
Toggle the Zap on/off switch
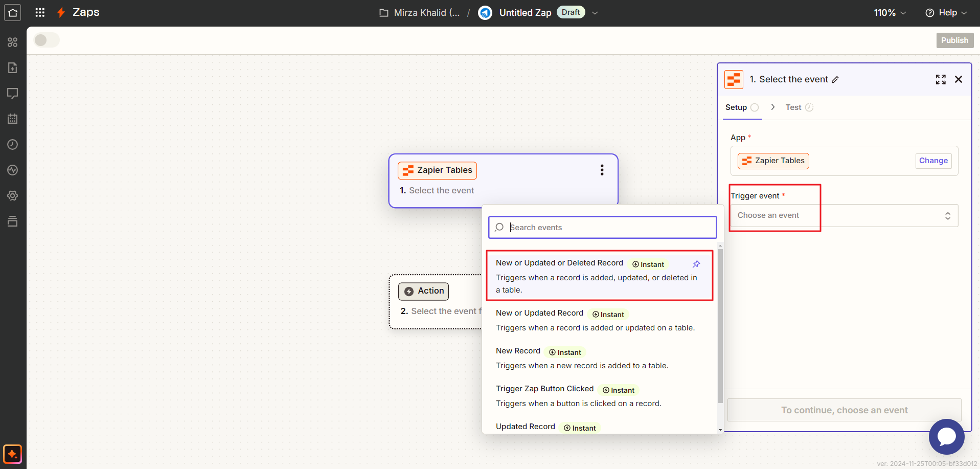click(x=47, y=40)
